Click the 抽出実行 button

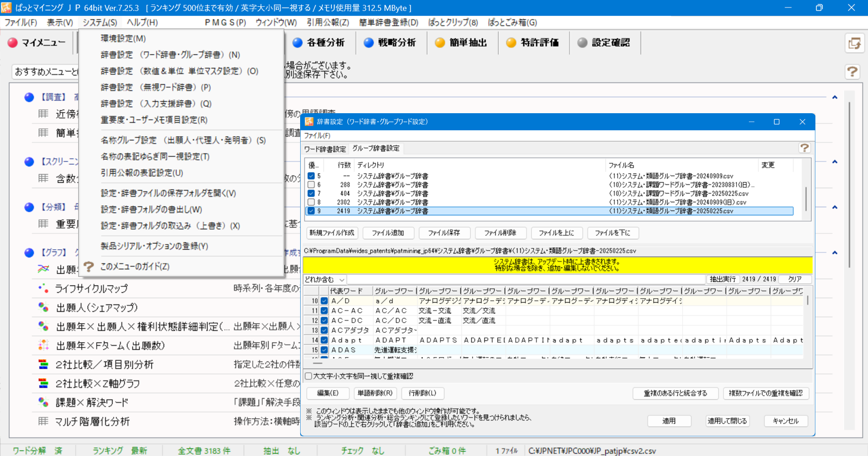tap(722, 279)
